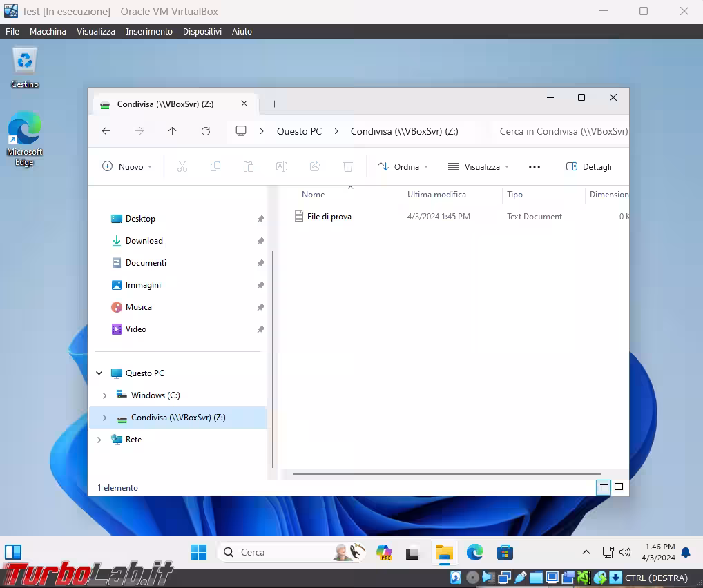Open the See more ellipsis menu

534,166
